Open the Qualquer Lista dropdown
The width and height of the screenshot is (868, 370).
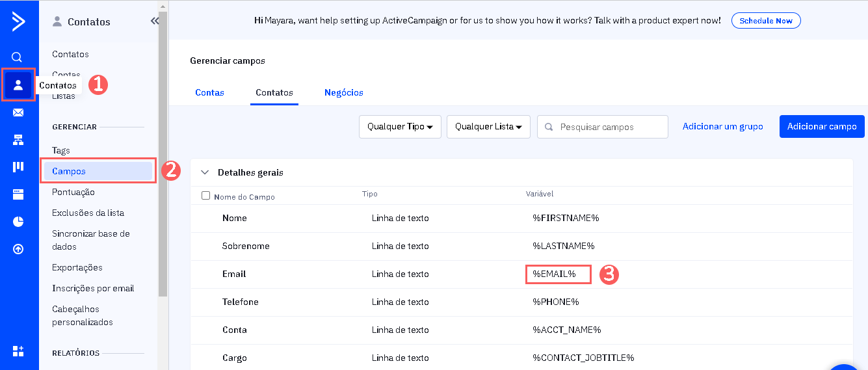(488, 127)
